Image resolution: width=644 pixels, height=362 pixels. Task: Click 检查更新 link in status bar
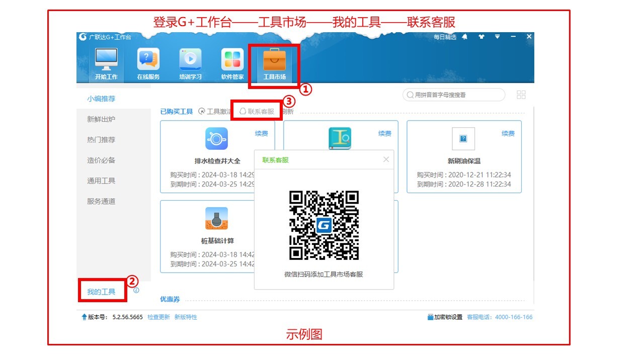coord(158,317)
